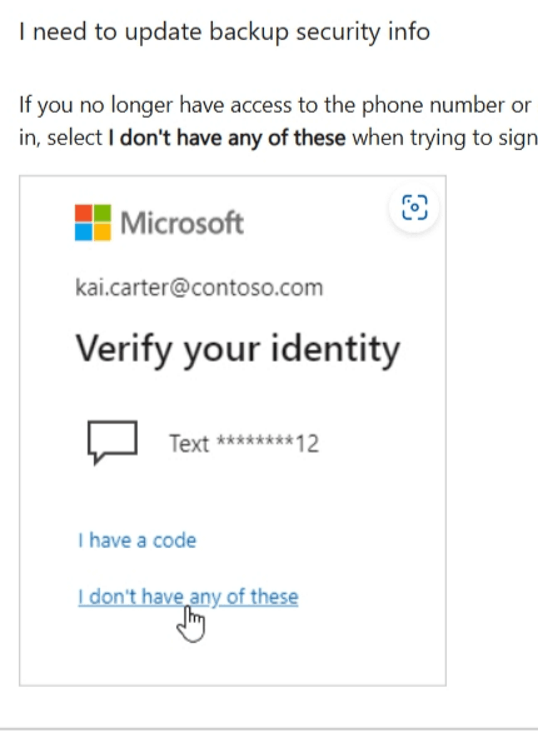Select the Text ********12 verification option
This screenshot has width=538, height=748.
pyautogui.click(x=244, y=444)
